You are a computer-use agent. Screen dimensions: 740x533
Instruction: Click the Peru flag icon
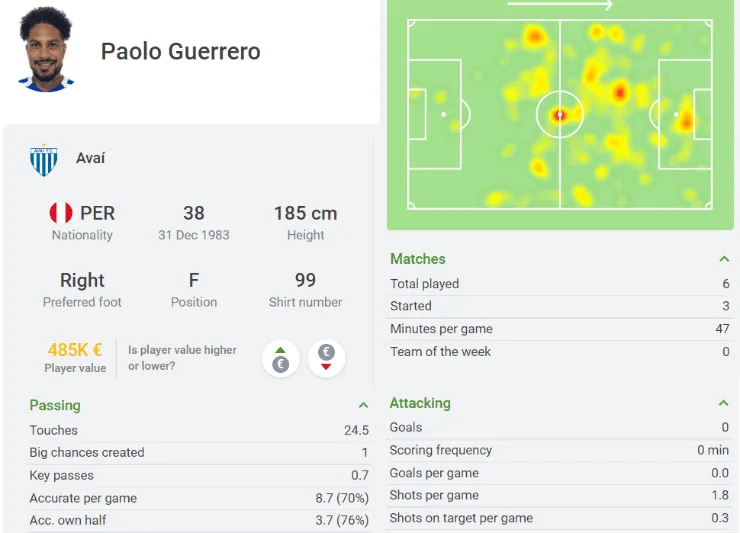click(x=61, y=213)
